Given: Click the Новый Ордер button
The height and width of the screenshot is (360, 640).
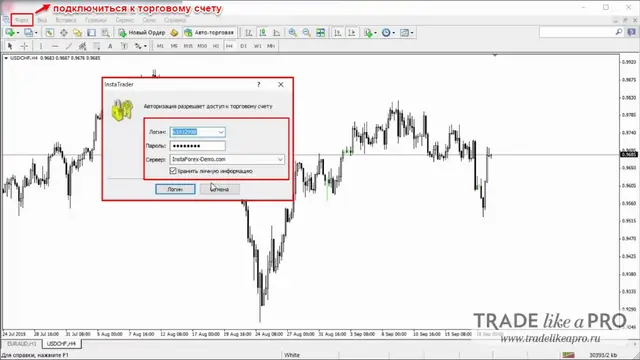Looking at the screenshot, I should tap(142, 33).
